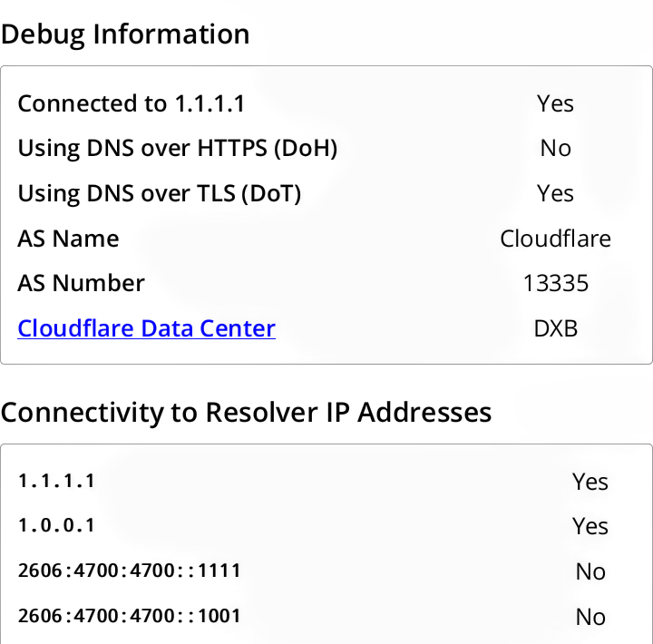Screen dimensions: 653x644
Task: Click the DXB data center code
Action: click(555, 328)
